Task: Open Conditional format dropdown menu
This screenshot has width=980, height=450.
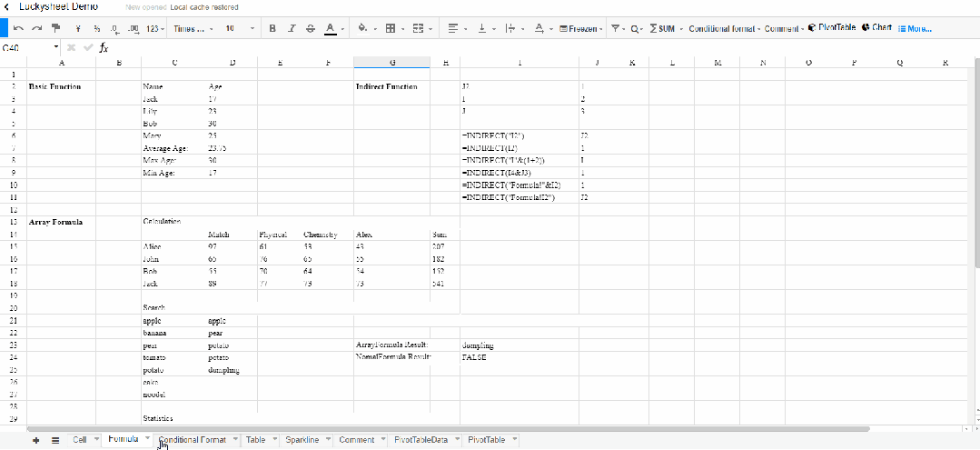Action: [x=725, y=29]
